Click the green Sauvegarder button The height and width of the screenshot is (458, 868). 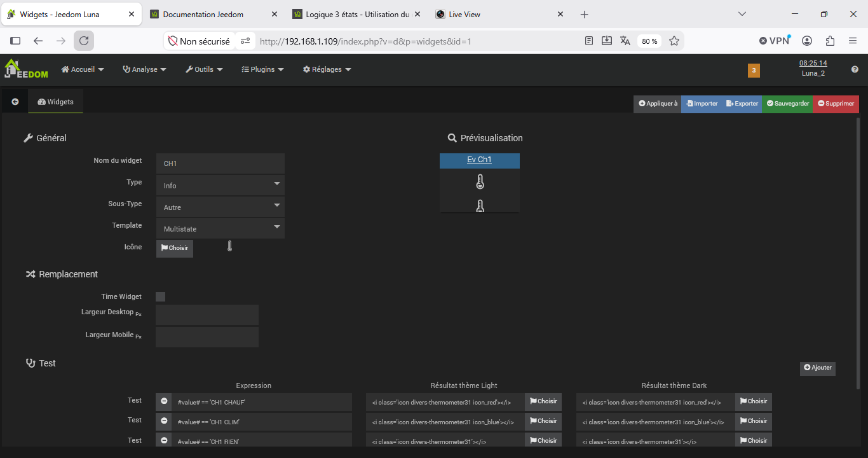[x=787, y=104]
